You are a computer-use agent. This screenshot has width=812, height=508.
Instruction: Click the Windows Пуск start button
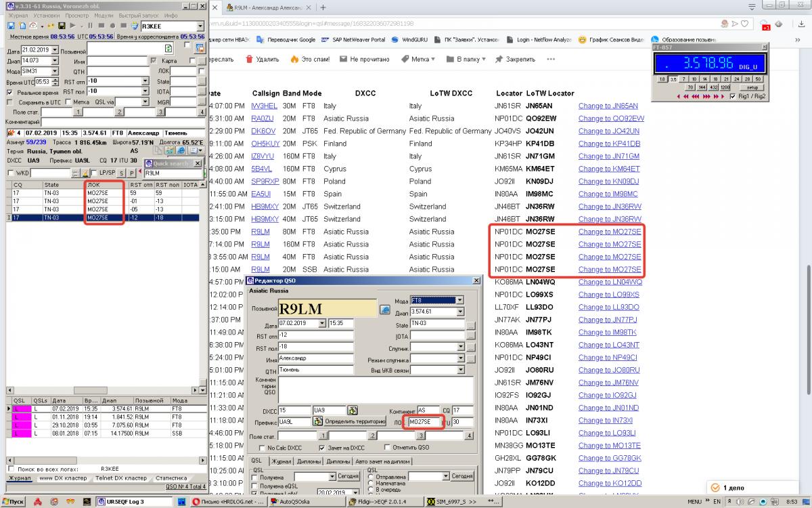click(x=14, y=502)
